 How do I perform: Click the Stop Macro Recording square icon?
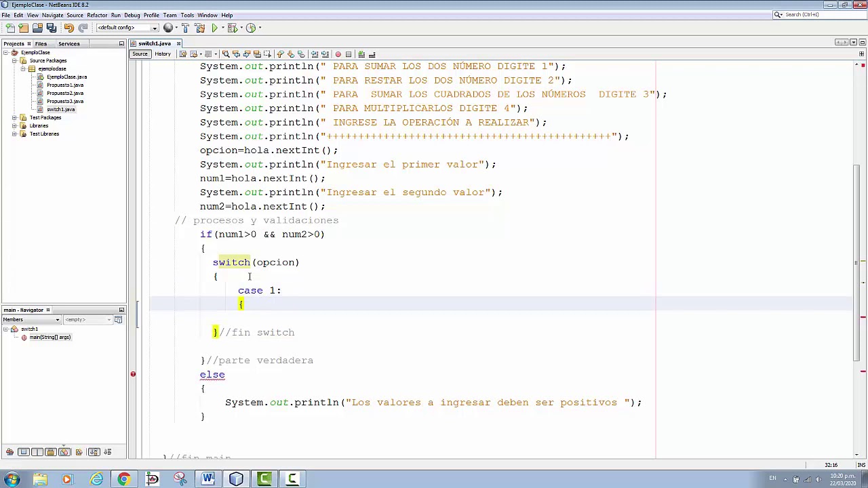[x=349, y=54]
